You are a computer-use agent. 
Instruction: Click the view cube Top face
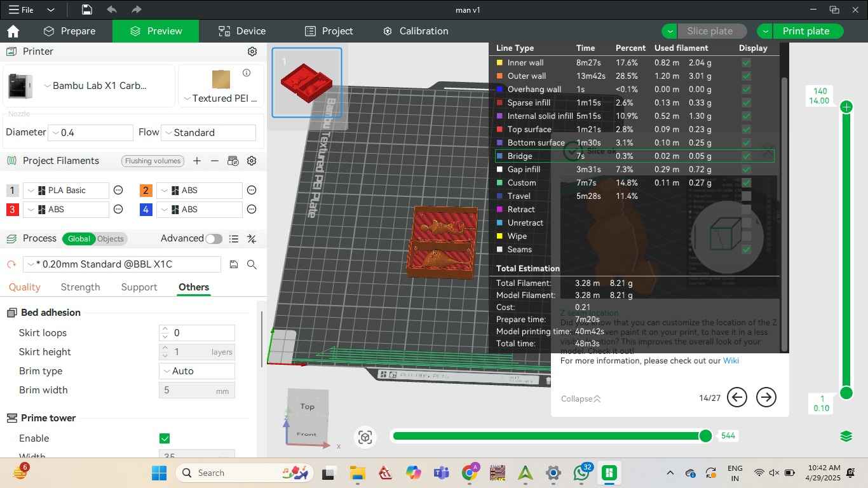[308, 405]
